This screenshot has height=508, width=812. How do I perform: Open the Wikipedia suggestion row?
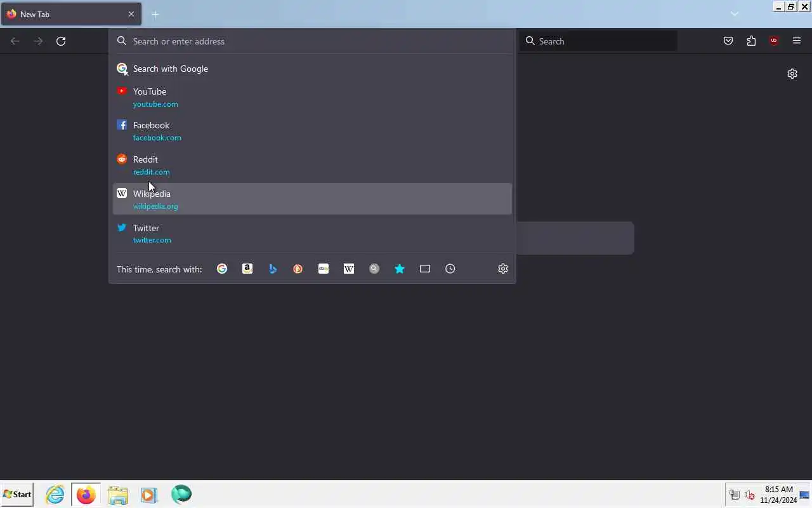(312, 199)
